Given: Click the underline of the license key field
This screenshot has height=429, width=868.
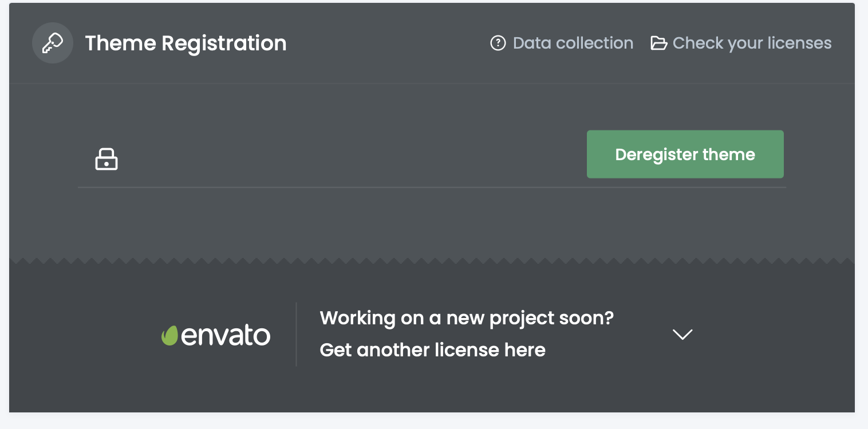Looking at the screenshot, I should point(344,187).
